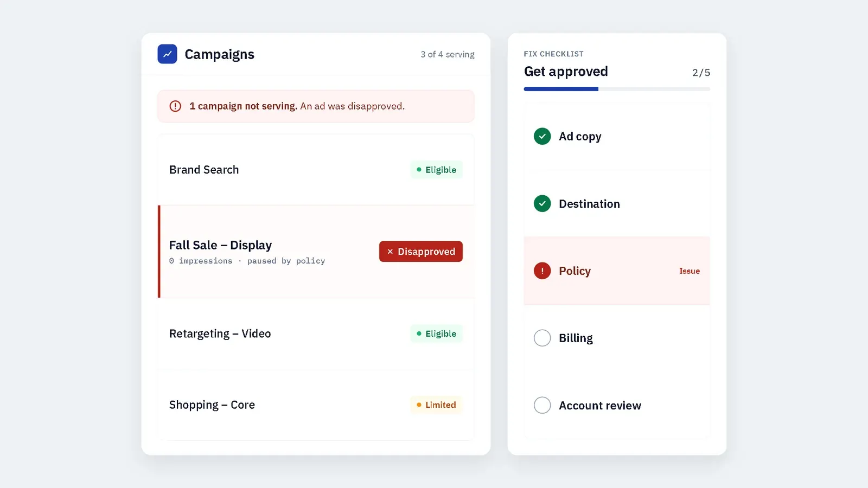This screenshot has height=488, width=868.
Task: Click the Eligible badge on Retargeting – Video
Action: 436,333
